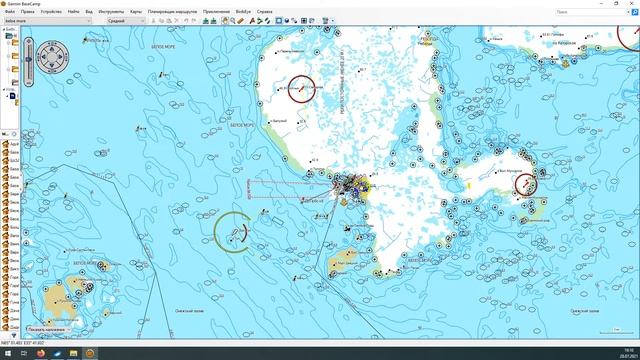
Task: Open the Справка menu
Action: pos(264,12)
